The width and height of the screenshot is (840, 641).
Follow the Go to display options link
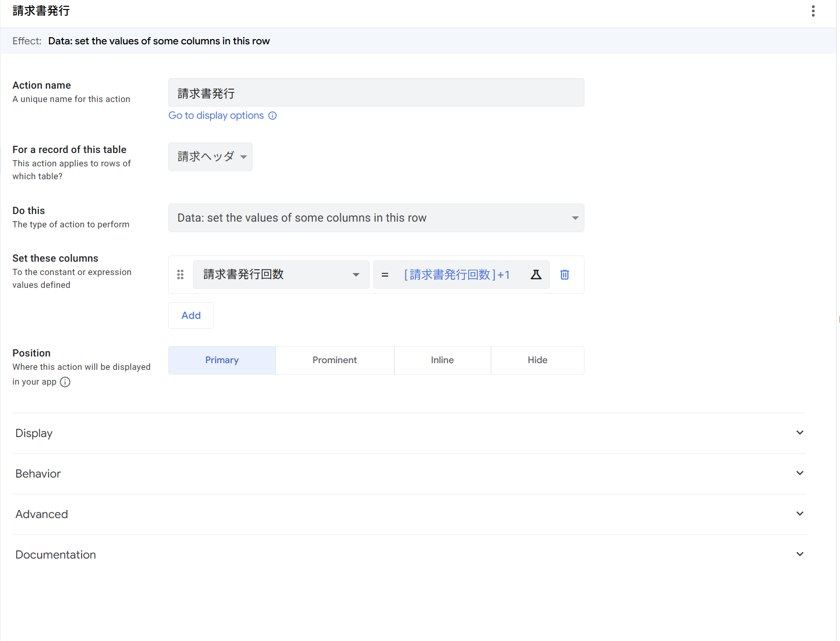point(216,116)
